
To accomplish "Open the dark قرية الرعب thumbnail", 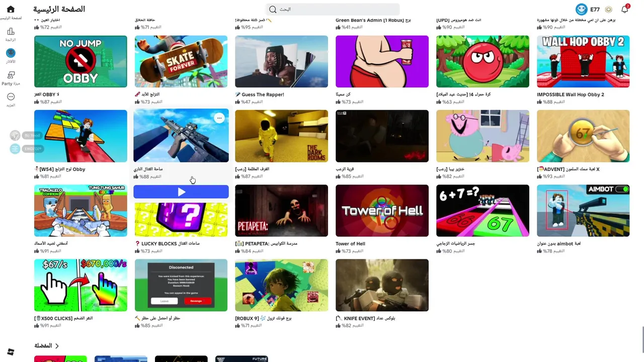I will 382,136.
